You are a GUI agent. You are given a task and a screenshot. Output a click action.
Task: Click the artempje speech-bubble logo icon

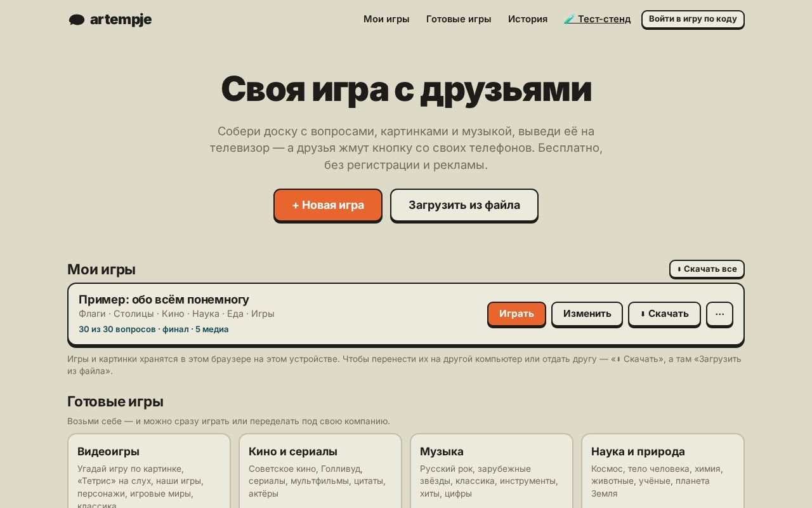77,20
